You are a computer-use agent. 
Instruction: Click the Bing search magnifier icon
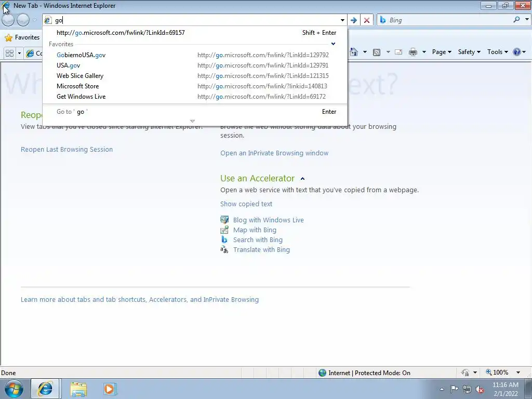[516, 20]
